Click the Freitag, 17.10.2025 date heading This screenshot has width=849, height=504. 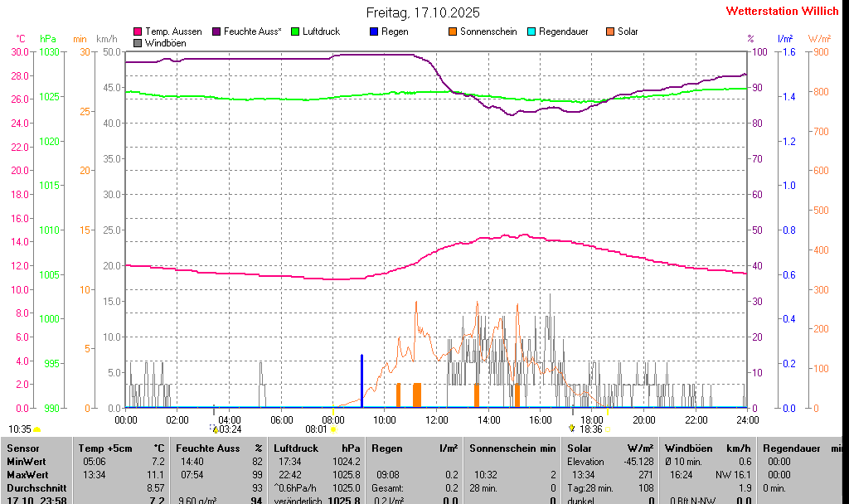click(423, 12)
